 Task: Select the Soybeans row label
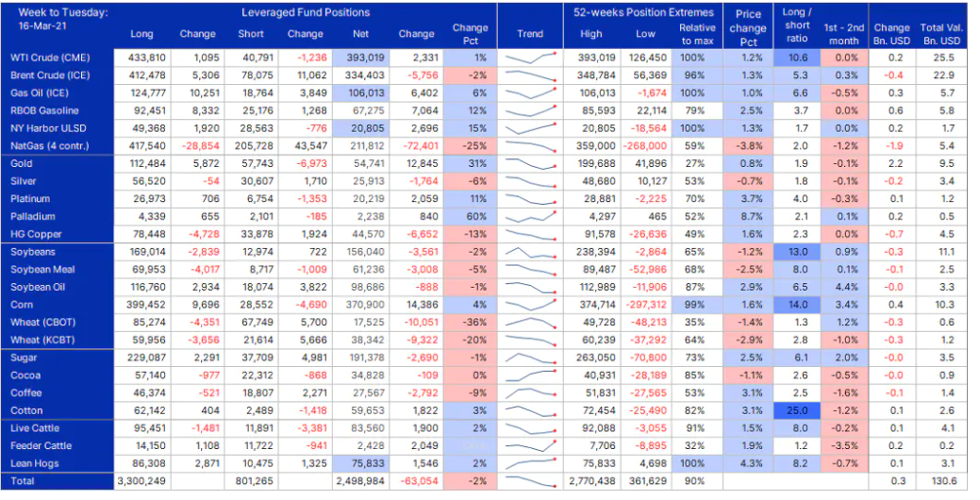(33, 252)
